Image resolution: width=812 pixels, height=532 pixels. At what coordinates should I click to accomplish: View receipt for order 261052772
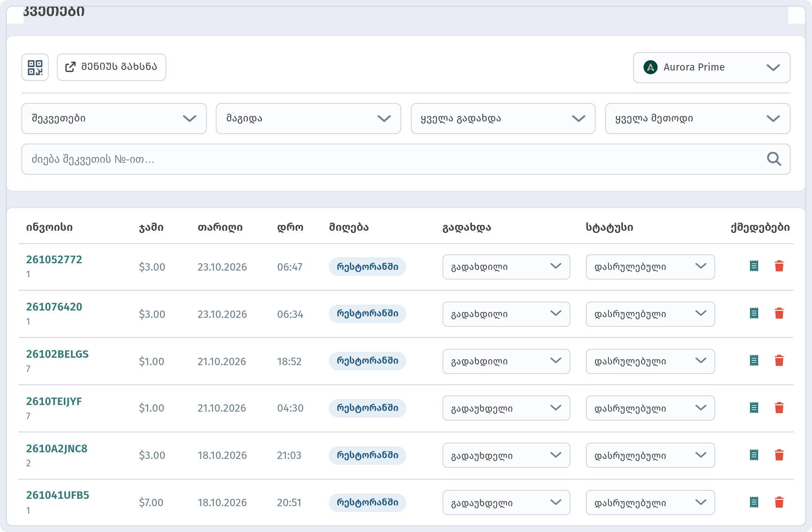pyautogui.click(x=754, y=266)
